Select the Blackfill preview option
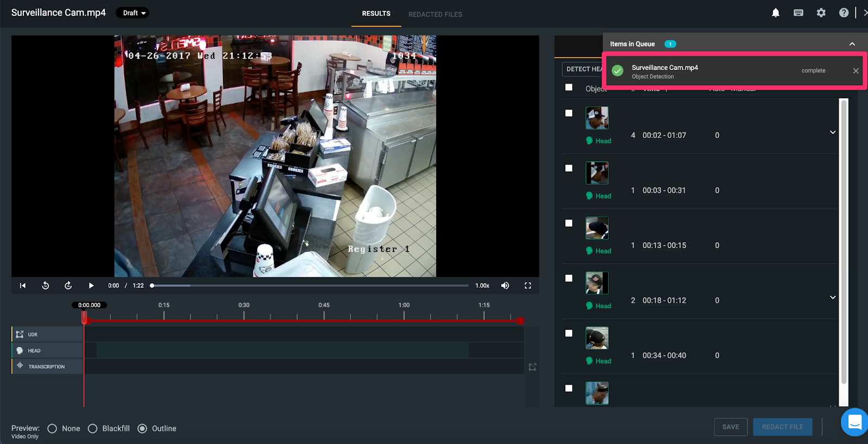 click(x=93, y=429)
